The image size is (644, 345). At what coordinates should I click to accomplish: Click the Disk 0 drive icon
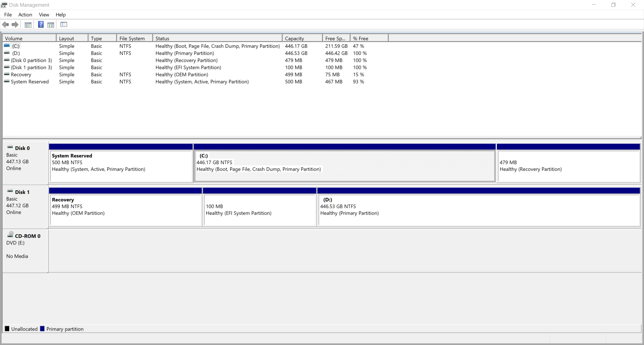[10, 147]
